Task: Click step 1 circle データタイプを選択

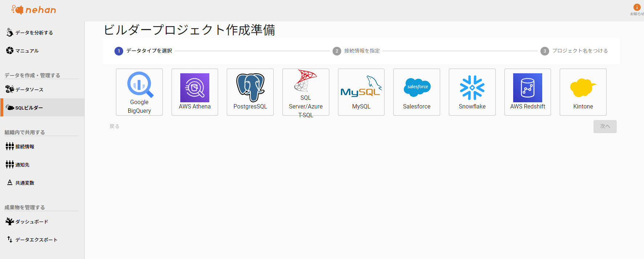Action: (x=119, y=51)
